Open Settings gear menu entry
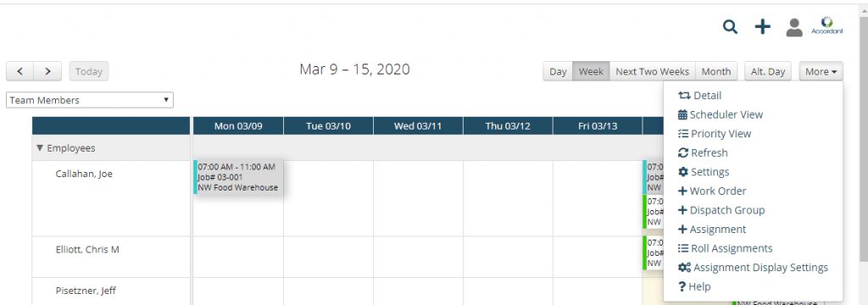868x305 pixels. [704, 172]
